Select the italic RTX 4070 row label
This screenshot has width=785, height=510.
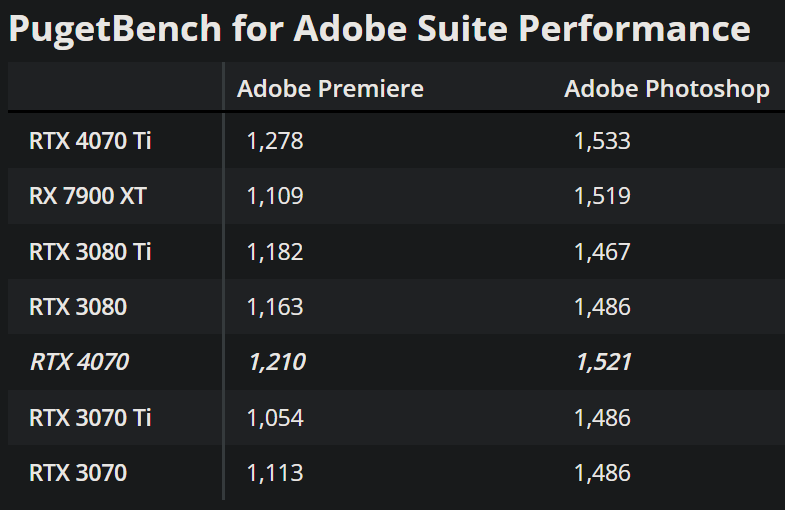pos(79,361)
